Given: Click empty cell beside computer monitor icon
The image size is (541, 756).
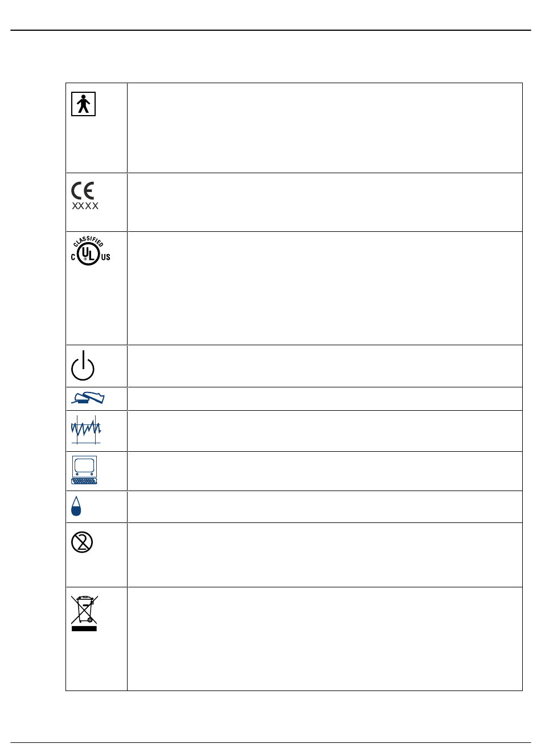Looking at the screenshot, I should [x=325, y=471].
